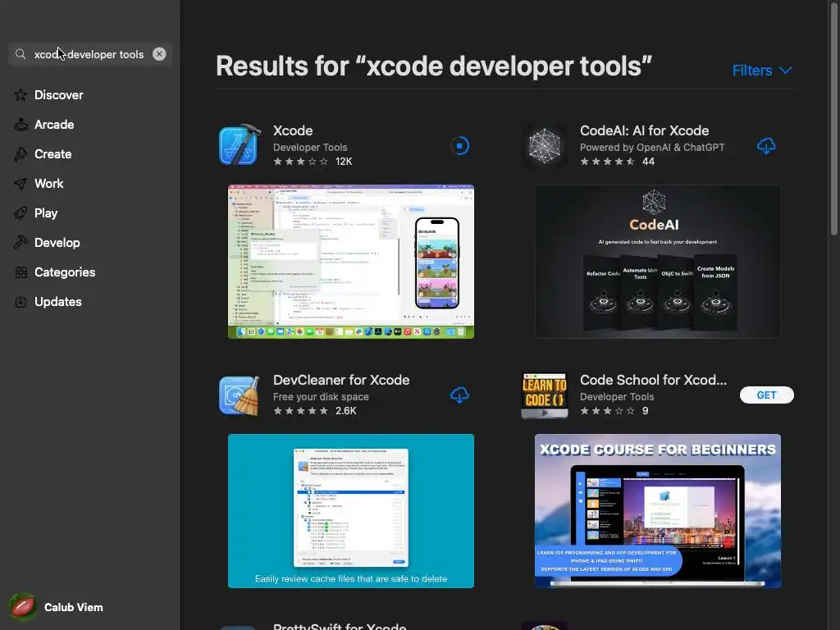Click the results heading for xcode developer tools
The height and width of the screenshot is (630, 840).
point(434,66)
